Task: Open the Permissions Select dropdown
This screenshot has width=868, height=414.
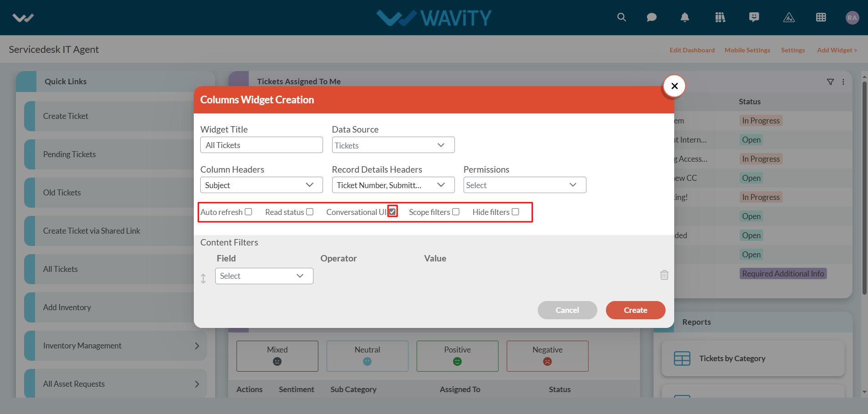Action: 525,185
